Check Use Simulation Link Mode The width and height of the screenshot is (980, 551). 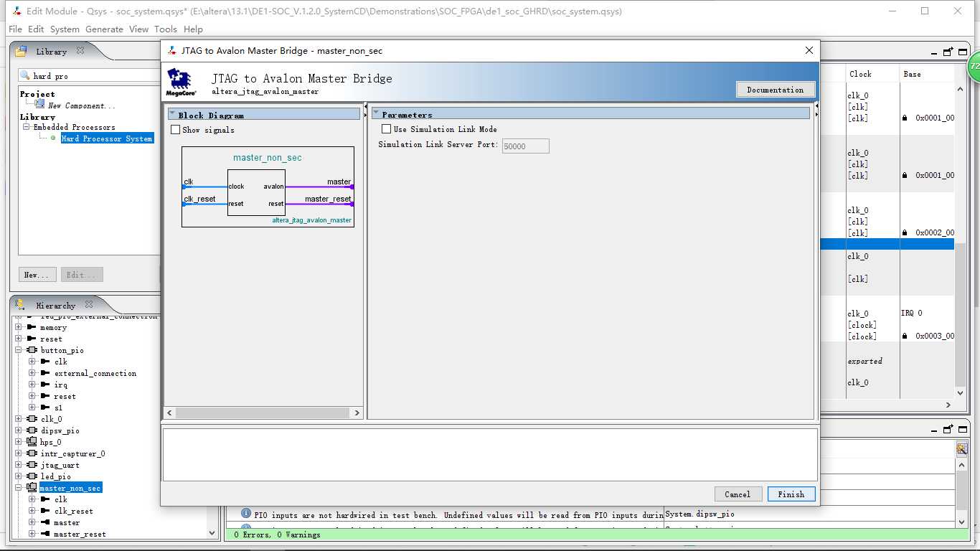click(387, 129)
